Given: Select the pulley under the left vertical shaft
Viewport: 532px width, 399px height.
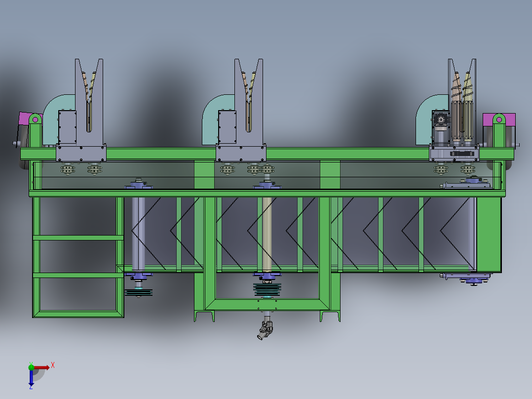Looking at the screenshot, I should (x=138, y=292).
